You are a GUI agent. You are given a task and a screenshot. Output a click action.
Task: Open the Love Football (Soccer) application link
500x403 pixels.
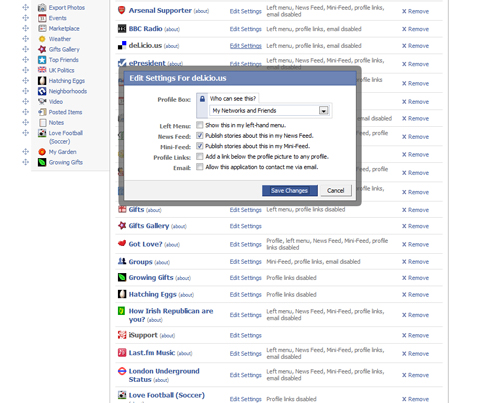point(167,395)
